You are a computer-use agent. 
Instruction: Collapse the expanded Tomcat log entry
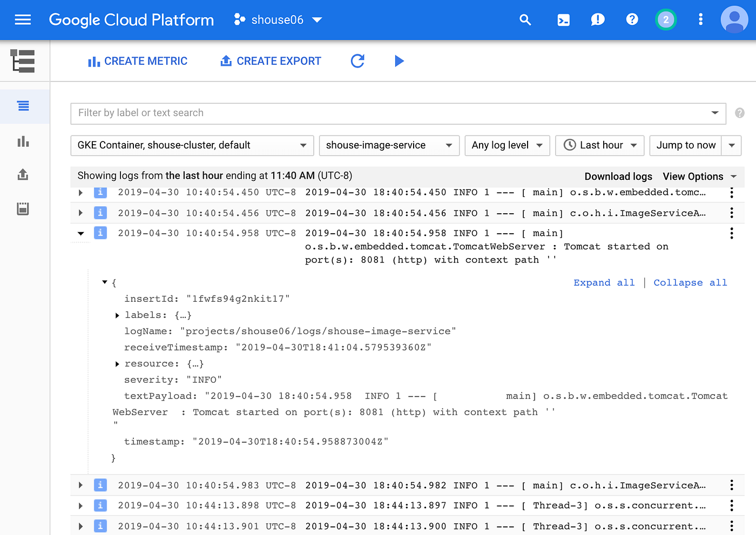(80, 233)
